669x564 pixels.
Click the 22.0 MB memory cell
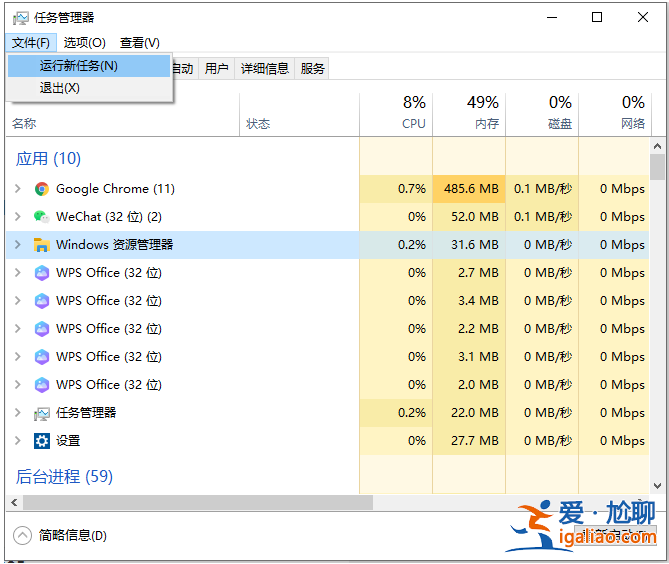[469, 413]
